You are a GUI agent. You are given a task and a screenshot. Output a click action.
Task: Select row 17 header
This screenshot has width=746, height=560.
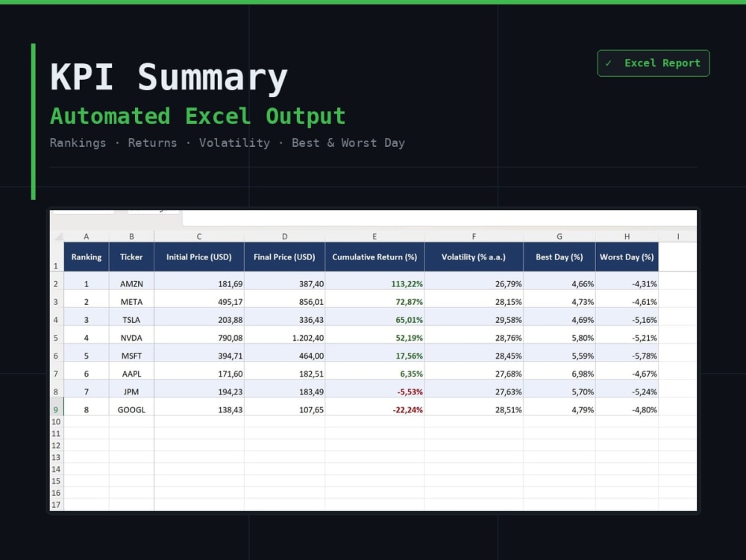57,505
